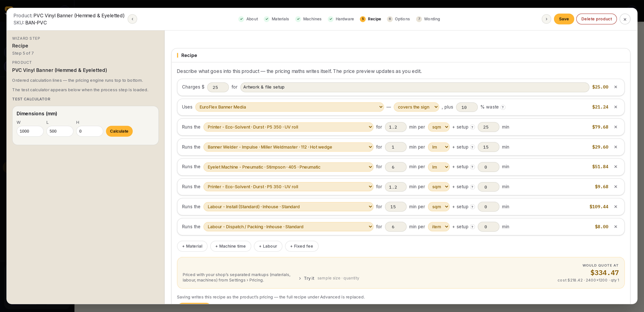Image resolution: width=644 pixels, height=312 pixels.
Task: Edit the L dimension field
Action: tap(60, 131)
